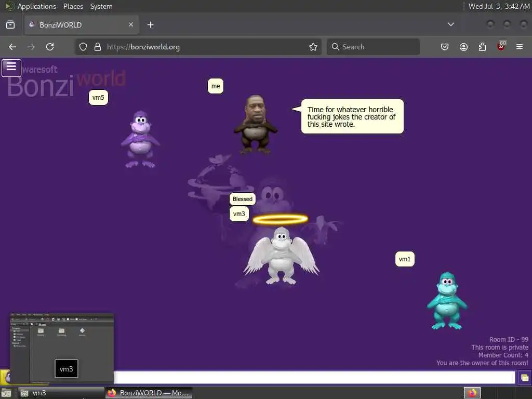Screen dimensions: 532x399
Task: Click the 'me' name tag
Action: tap(216, 86)
